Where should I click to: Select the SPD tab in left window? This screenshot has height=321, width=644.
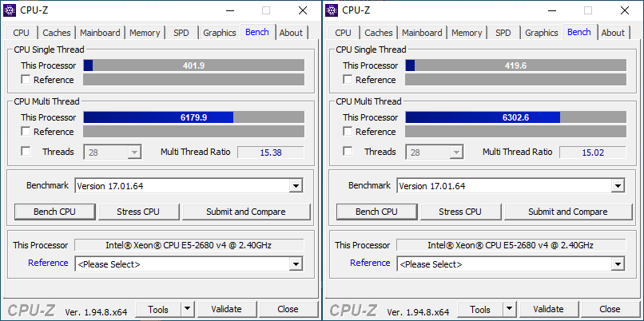click(x=181, y=33)
